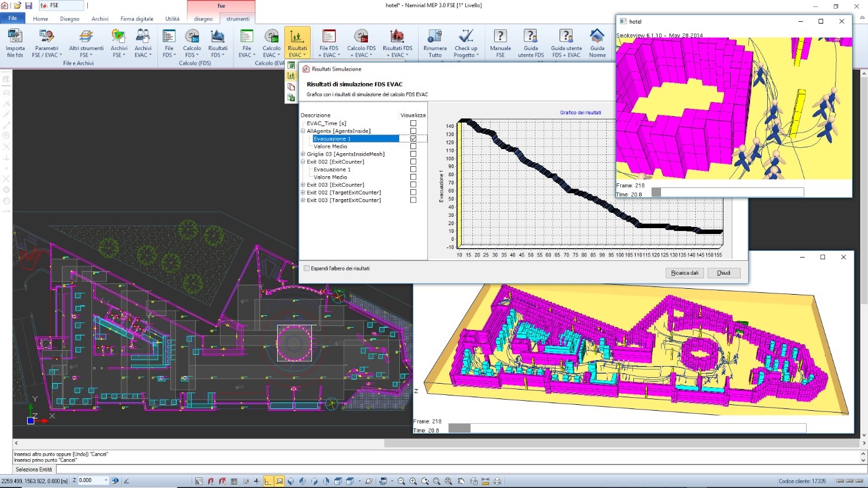Open Altri strumenti FSE tools

click(x=86, y=43)
